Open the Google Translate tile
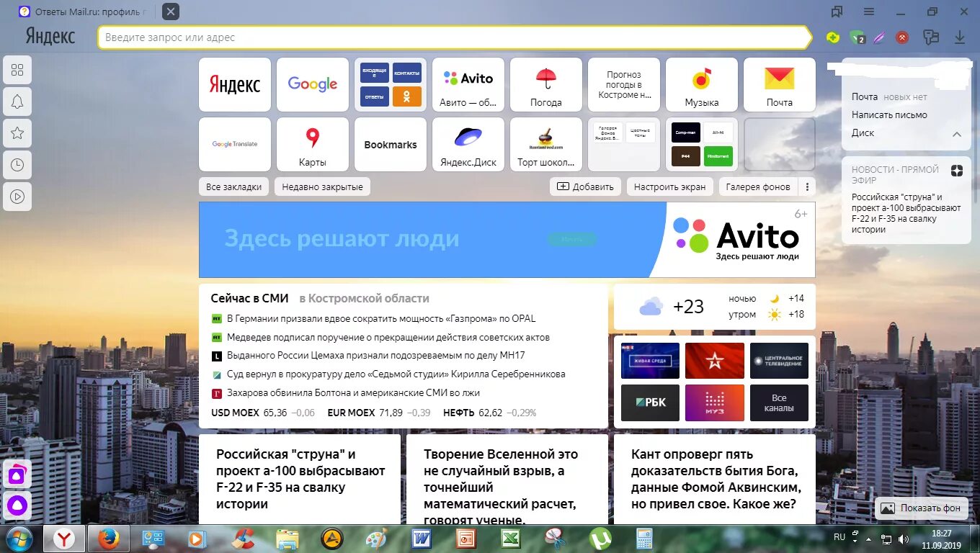The height and width of the screenshot is (553, 980). point(235,144)
